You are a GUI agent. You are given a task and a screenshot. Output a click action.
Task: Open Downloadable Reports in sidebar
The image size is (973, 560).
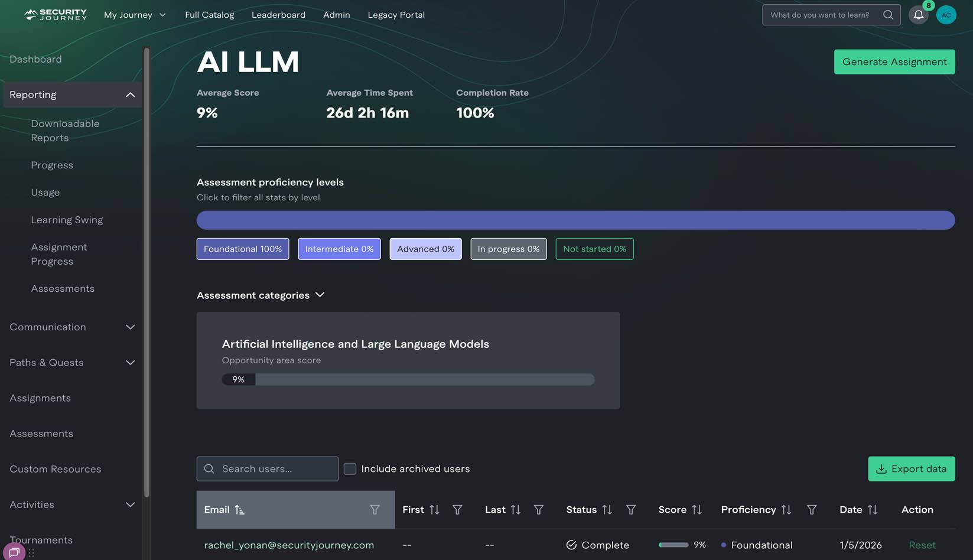click(x=65, y=131)
